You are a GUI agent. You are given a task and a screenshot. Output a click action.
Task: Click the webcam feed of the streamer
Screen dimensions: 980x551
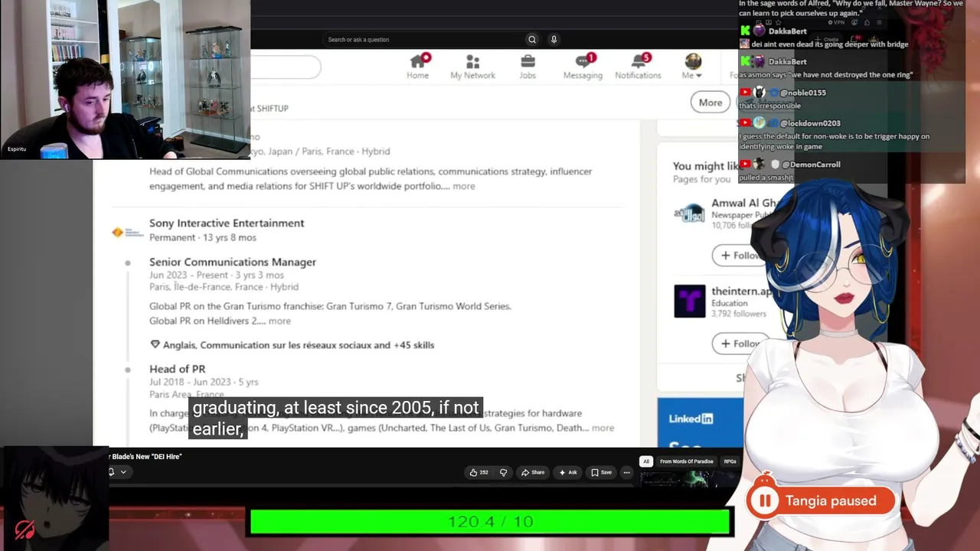click(125, 79)
